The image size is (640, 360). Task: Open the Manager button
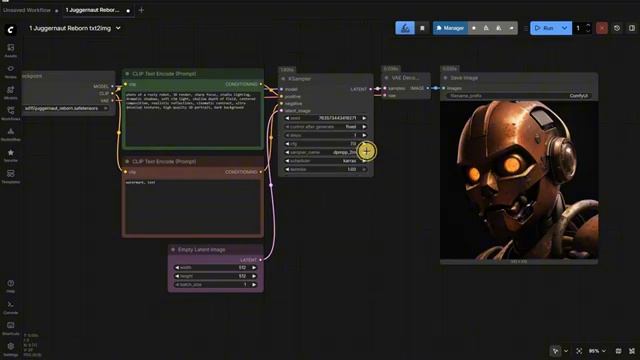click(x=450, y=28)
